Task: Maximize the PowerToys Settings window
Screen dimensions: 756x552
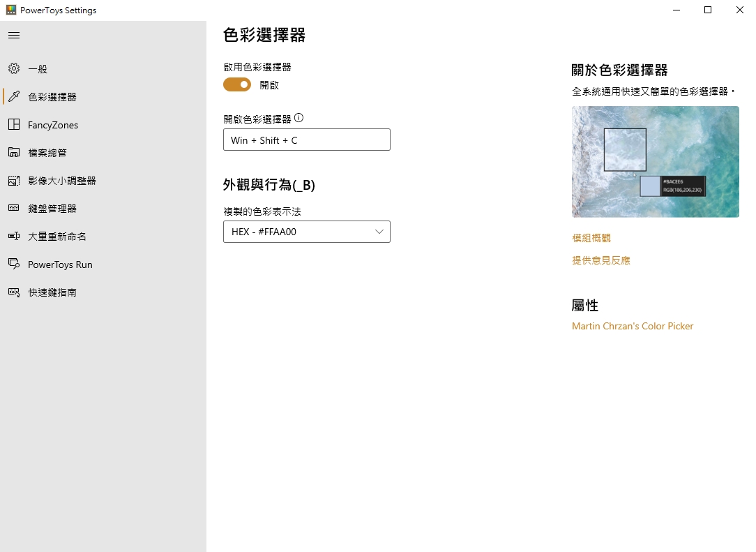Action: [708, 10]
